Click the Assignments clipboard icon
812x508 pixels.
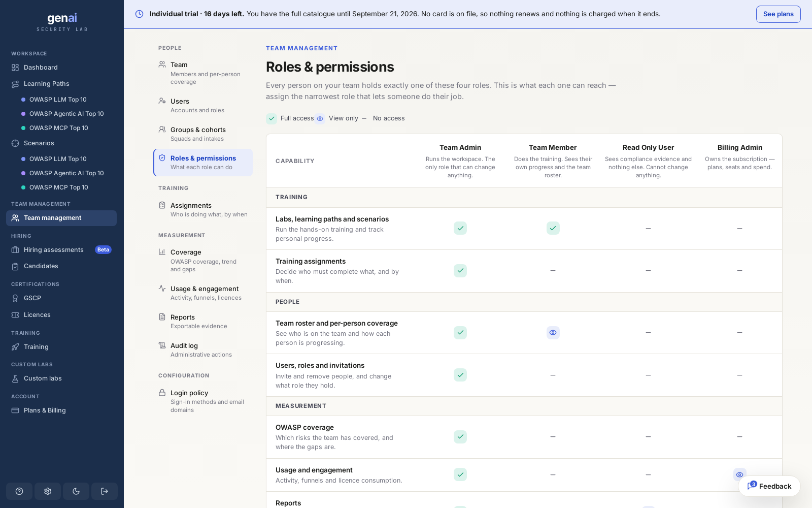162,205
